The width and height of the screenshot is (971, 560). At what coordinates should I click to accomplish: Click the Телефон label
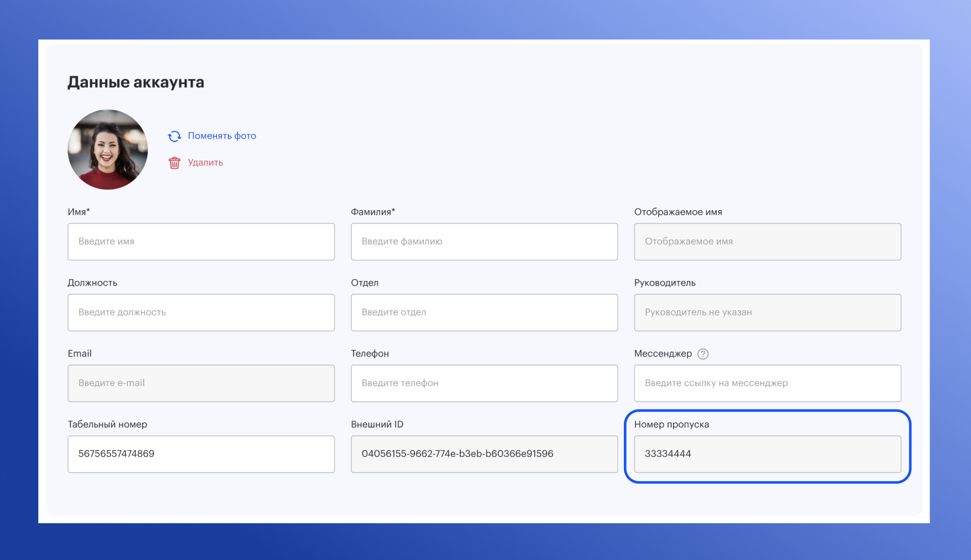pos(370,353)
